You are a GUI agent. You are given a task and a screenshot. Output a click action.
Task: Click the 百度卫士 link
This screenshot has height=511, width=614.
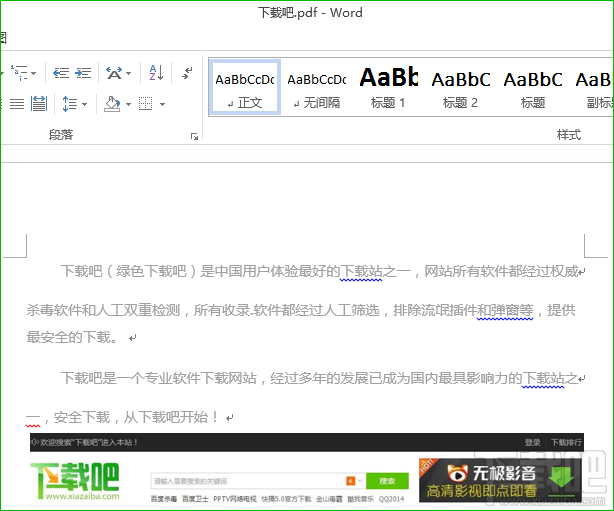click(195, 499)
